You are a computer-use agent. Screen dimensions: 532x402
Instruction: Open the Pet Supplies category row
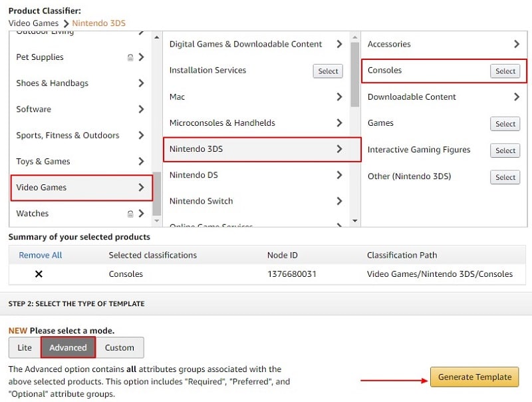click(80, 57)
